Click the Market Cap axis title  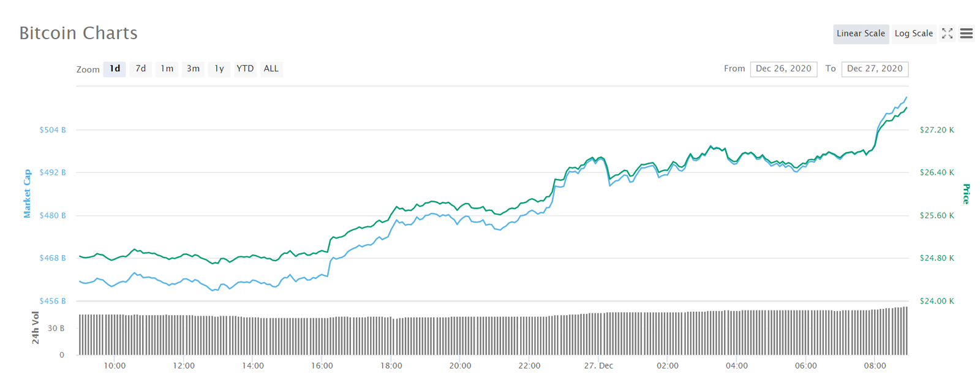coord(27,194)
